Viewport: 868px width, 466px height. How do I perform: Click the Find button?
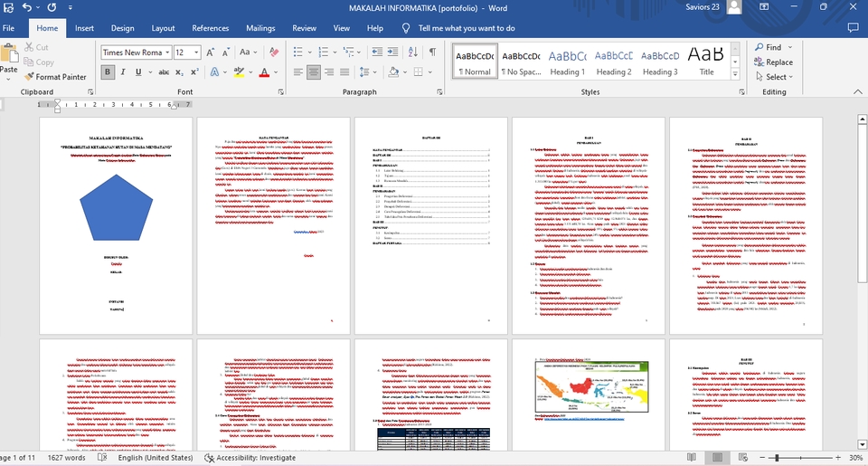click(769, 47)
